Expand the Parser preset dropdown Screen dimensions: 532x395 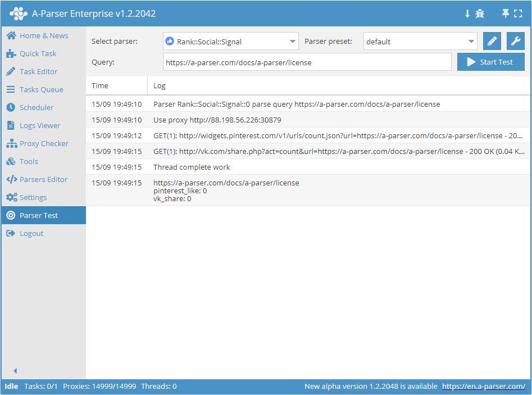[420, 42]
